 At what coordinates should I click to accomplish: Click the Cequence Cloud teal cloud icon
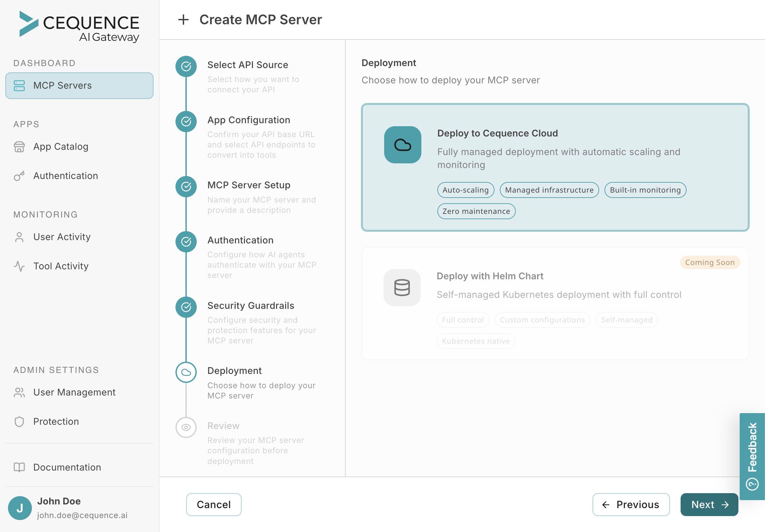[x=402, y=145]
